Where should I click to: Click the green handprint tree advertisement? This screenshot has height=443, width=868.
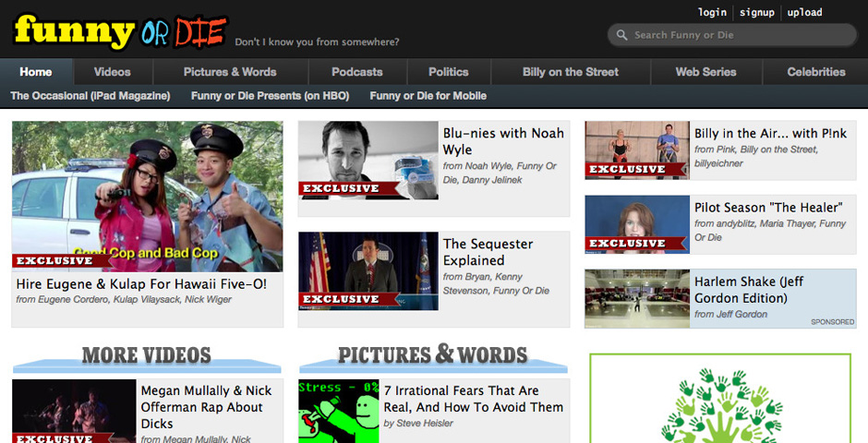[x=720, y=399]
